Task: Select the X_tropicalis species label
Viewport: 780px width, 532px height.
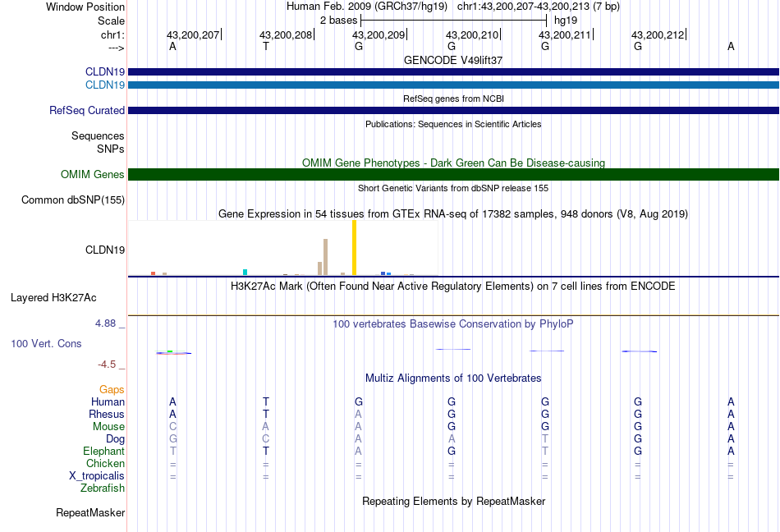Action: (97, 476)
